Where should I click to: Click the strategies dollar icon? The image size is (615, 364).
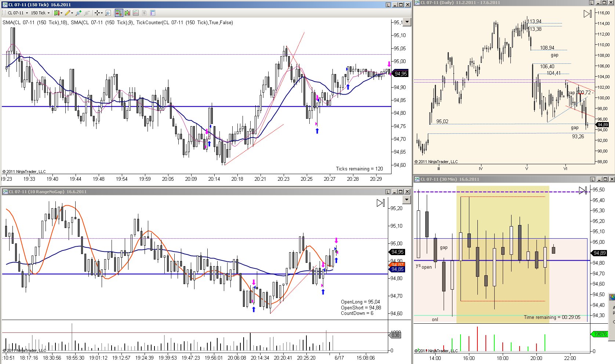144,13
